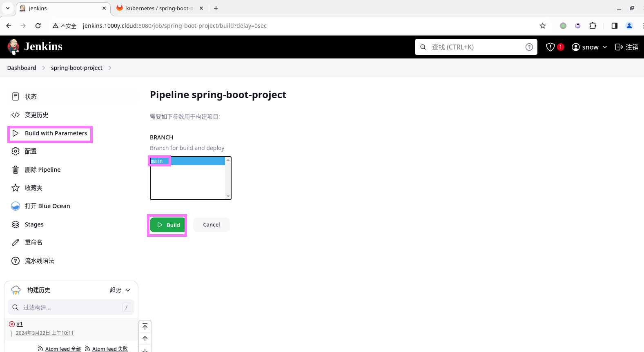Close the kubernetes GitLab tab
The width and height of the screenshot is (644, 352).
201,8
